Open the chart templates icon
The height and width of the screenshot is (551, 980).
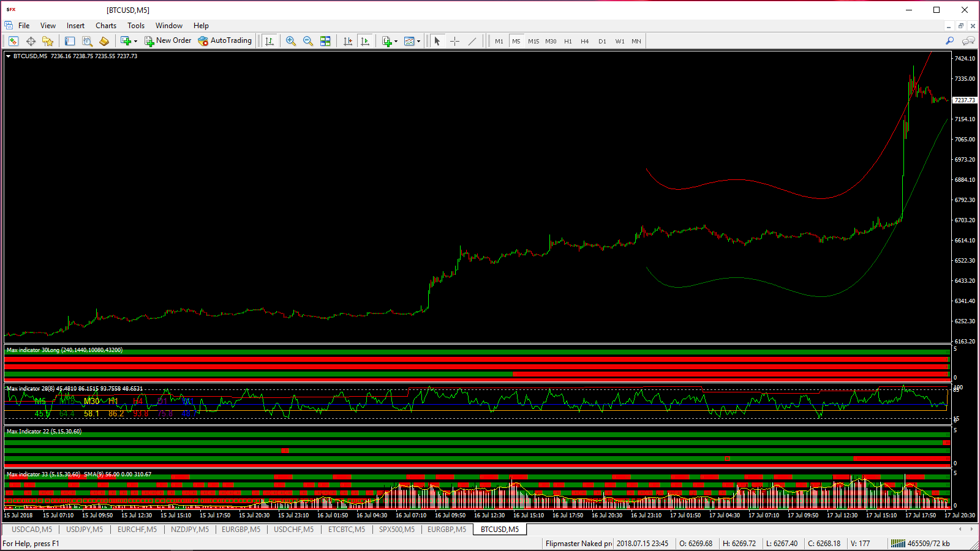click(x=409, y=41)
